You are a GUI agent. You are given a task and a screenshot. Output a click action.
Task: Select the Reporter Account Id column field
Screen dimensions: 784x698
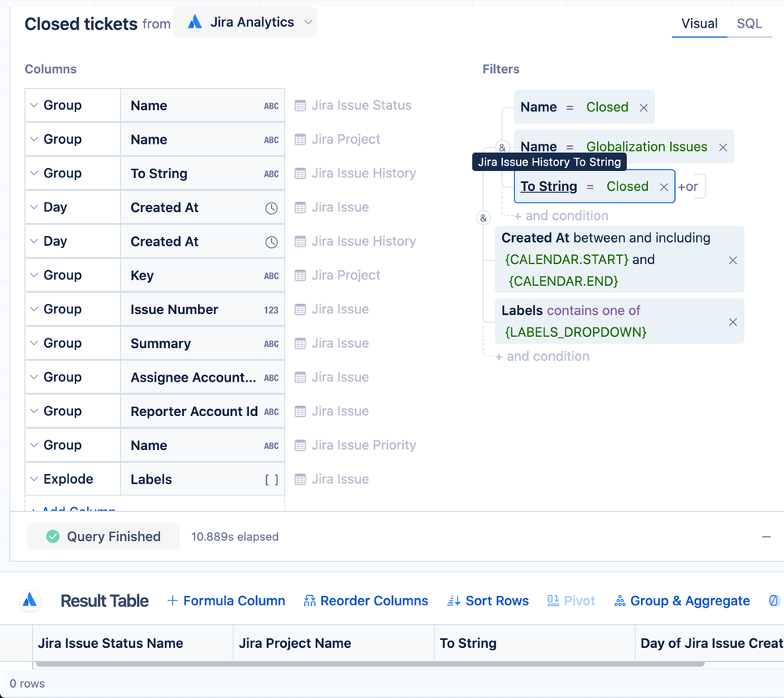click(x=203, y=411)
